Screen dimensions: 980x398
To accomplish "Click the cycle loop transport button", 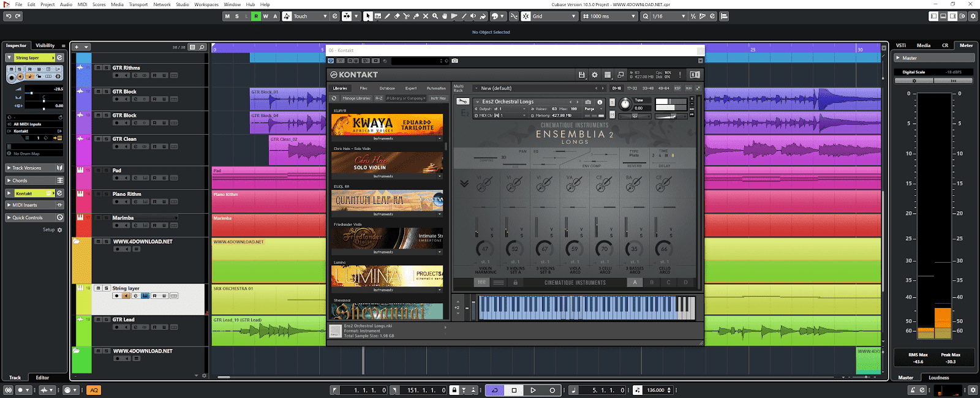I will point(494,390).
